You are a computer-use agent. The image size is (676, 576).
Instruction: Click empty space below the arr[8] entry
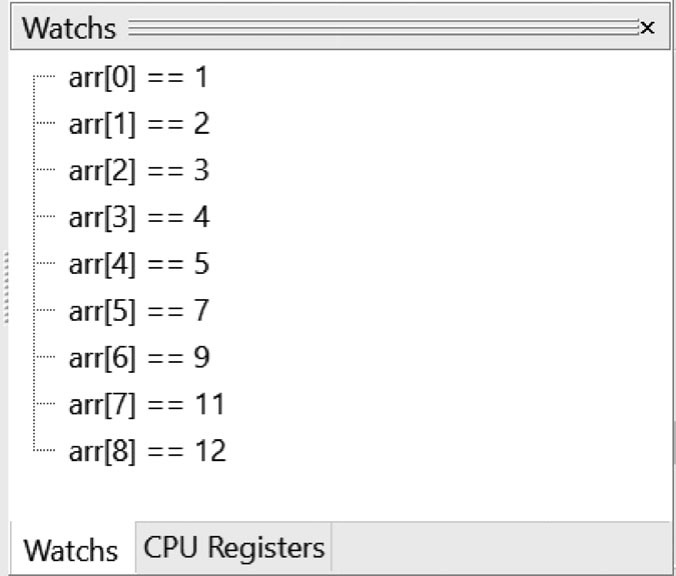click(x=340, y=492)
